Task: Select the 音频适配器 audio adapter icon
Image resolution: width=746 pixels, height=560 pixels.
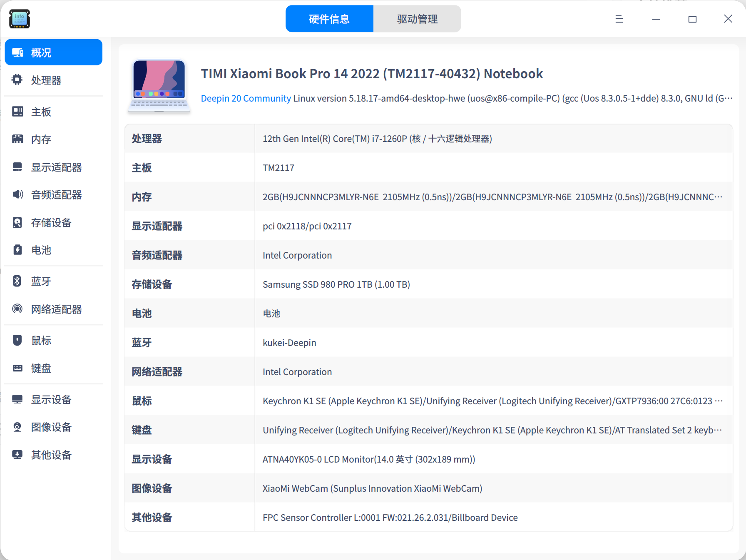Action: (17, 194)
